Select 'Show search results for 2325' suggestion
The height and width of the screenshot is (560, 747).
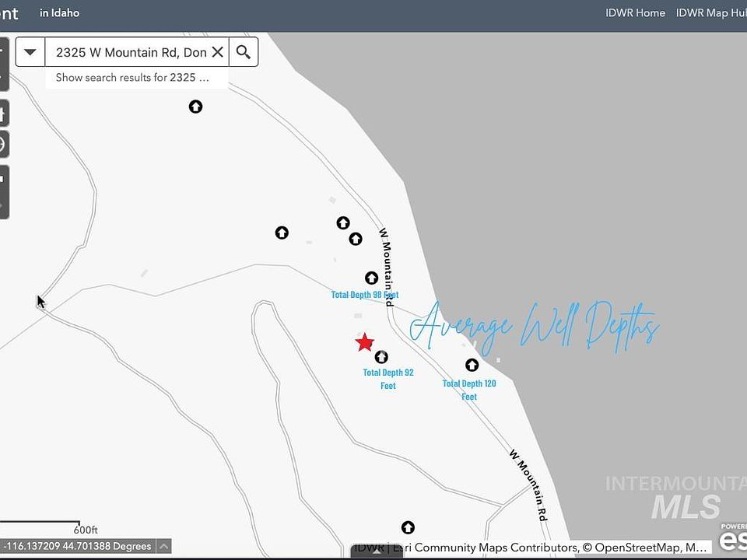coord(132,78)
